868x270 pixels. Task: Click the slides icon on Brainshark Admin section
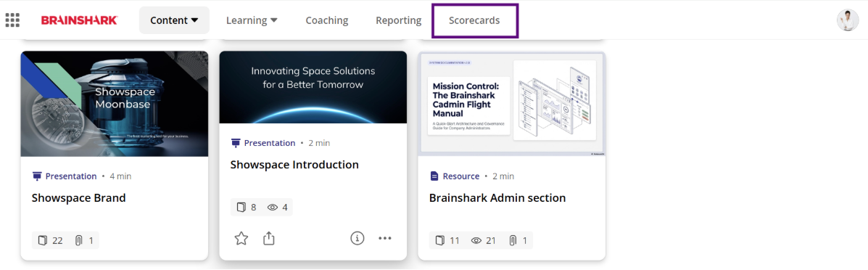pos(440,241)
